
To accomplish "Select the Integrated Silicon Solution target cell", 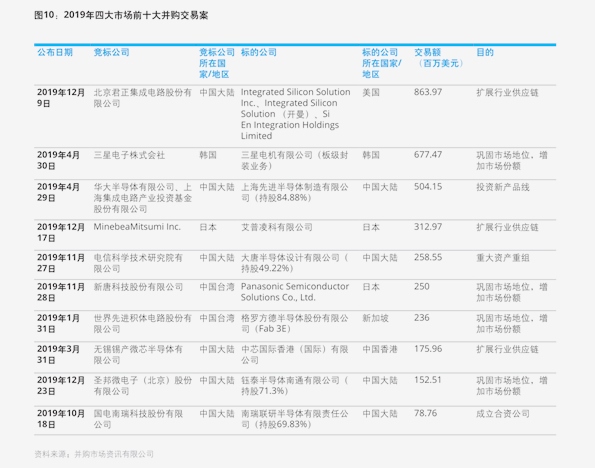I will click(x=296, y=114).
